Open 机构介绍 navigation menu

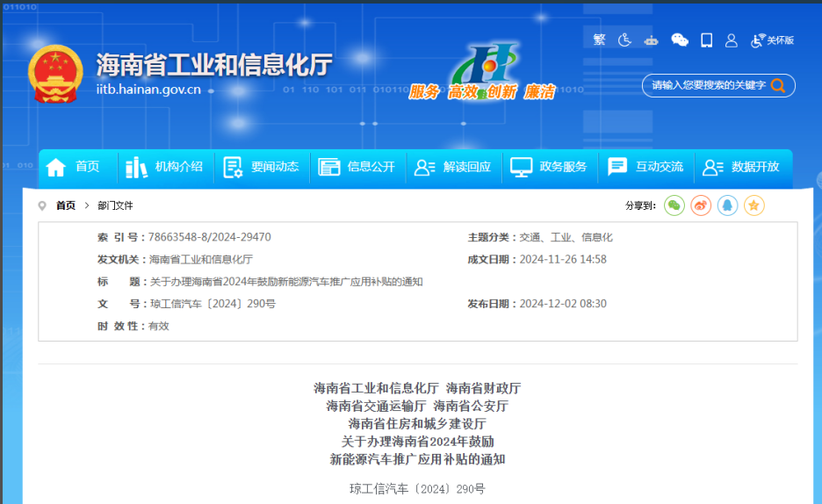(x=179, y=167)
